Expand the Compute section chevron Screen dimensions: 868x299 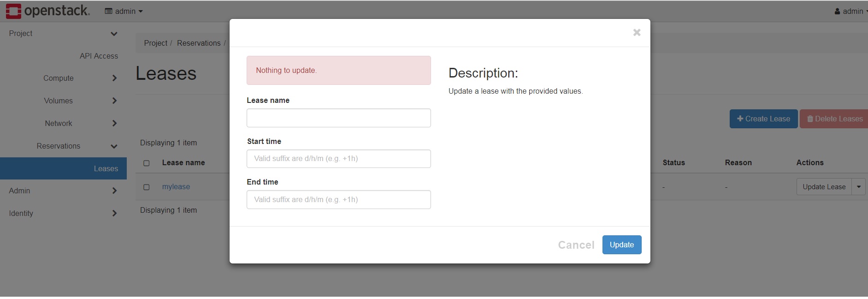114,78
